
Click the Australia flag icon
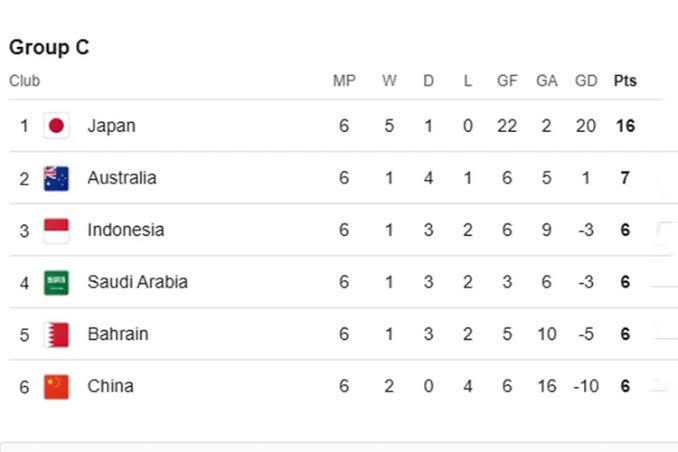tap(56, 178)
